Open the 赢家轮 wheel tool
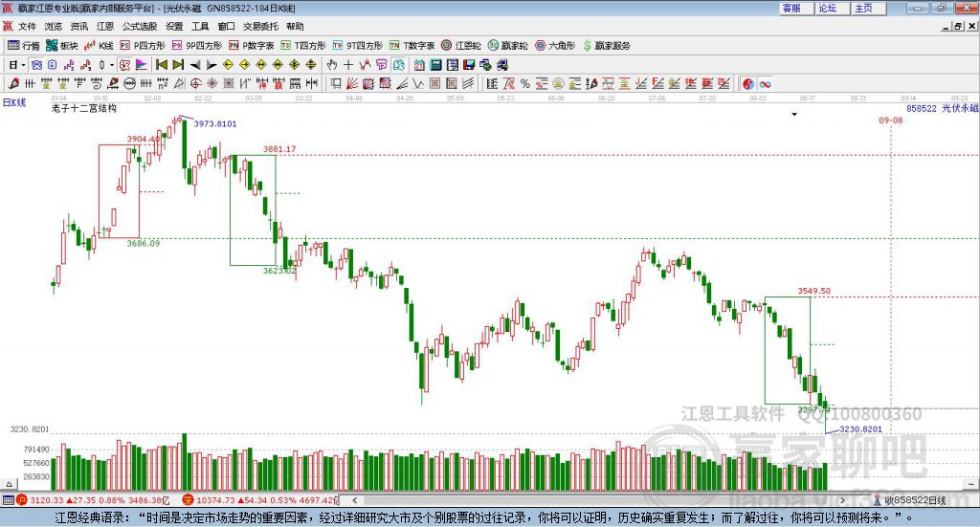Image resolution: width=980 pixels, height=527 pixels. point(507,46)
